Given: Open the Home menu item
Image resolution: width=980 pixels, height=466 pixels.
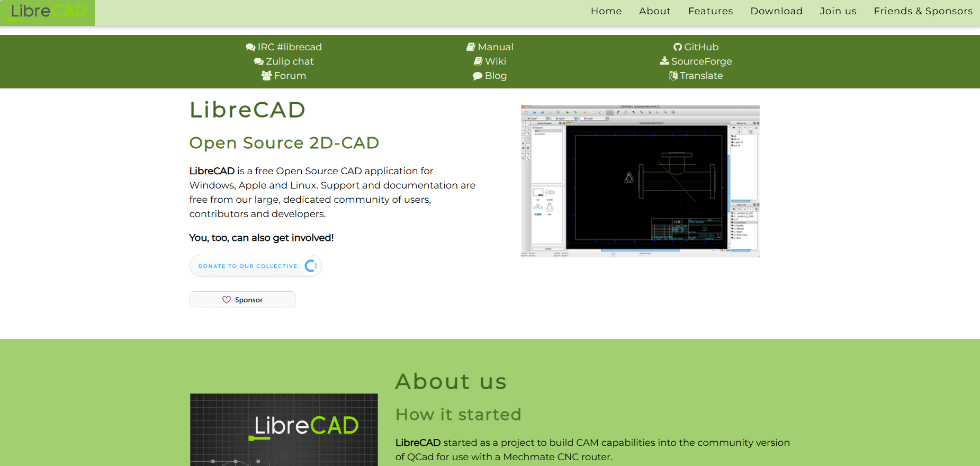Looking at the screenshot, I should [x=606, y=11].
